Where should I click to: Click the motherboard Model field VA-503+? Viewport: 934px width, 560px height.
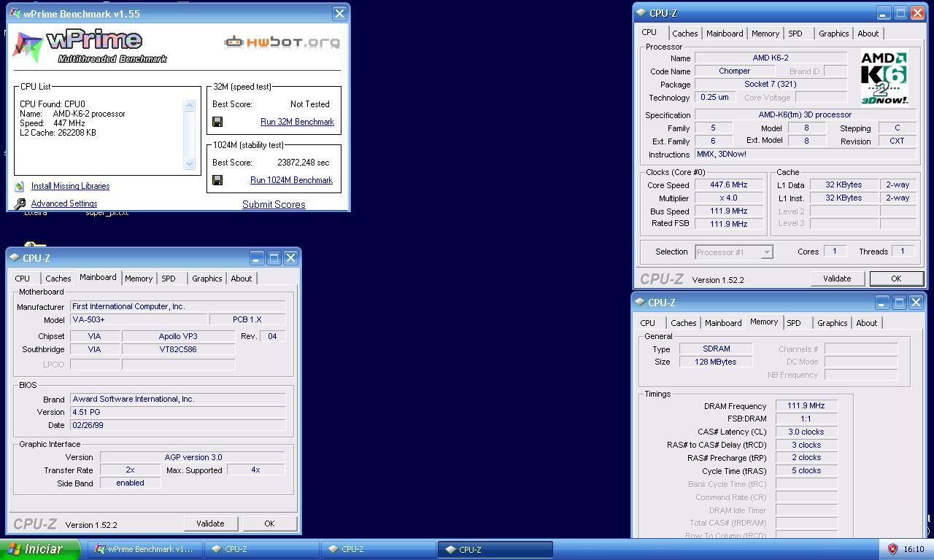pos(139,319)
